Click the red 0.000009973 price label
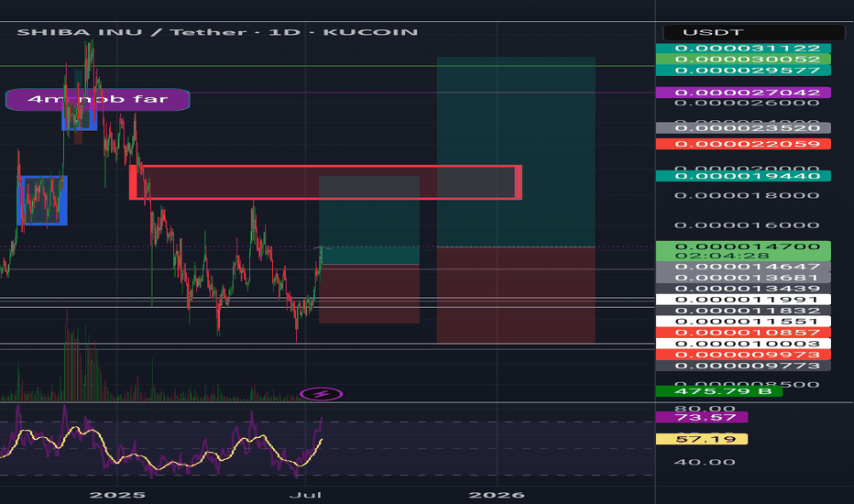The width and height of the screenshot is (854, 504). coord(743,355)
